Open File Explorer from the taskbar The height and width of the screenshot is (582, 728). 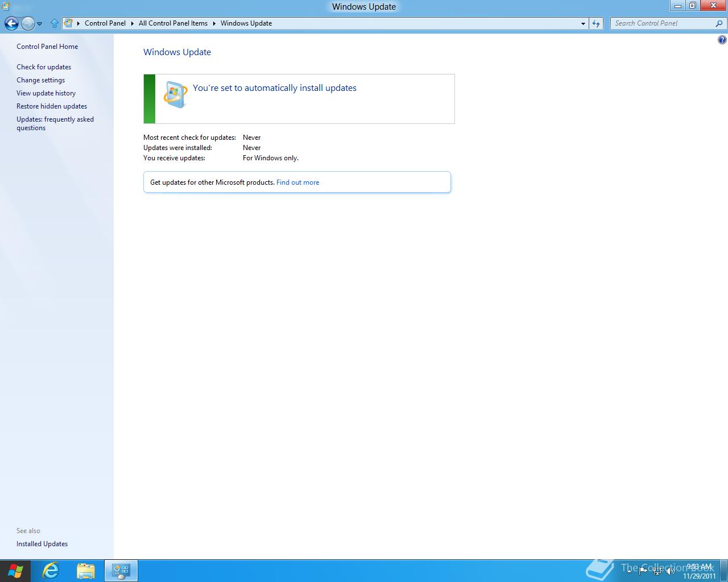(x=85, y=571)
